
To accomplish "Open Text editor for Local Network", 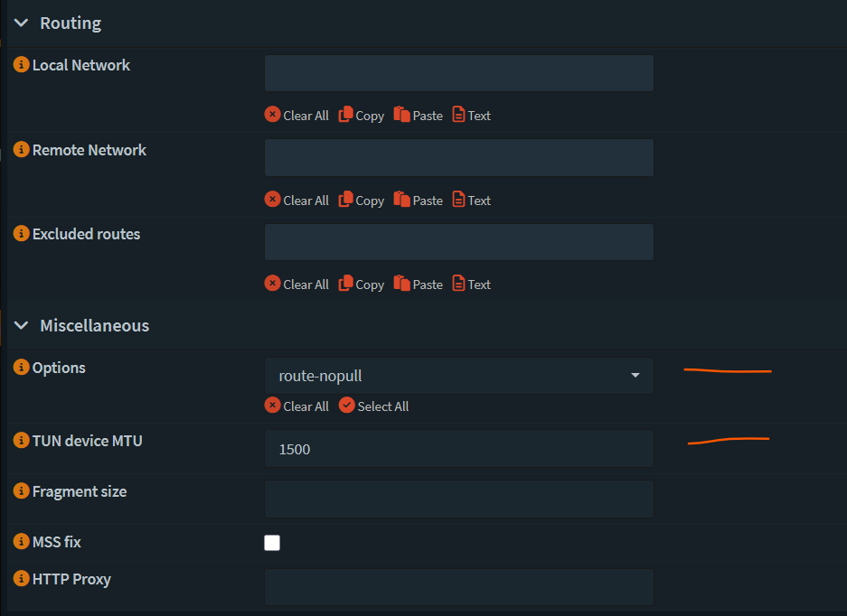I will click(x=471, y=116).
